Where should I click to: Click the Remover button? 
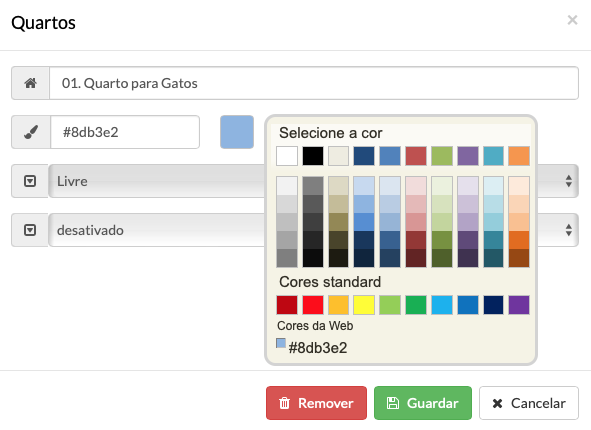pos(316,403)
